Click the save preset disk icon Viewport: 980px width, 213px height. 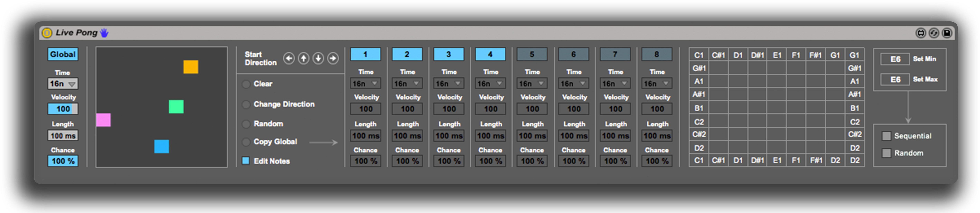point(947,33)
